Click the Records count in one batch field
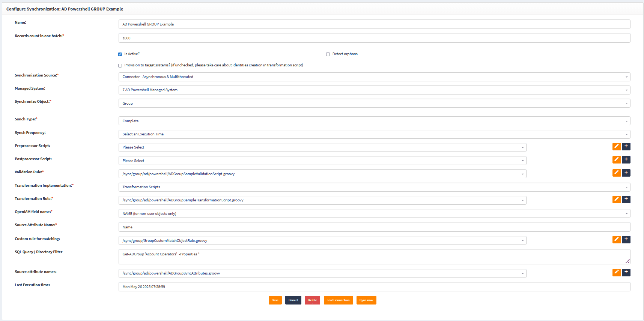The image size is (644, 321). (374, 38)
